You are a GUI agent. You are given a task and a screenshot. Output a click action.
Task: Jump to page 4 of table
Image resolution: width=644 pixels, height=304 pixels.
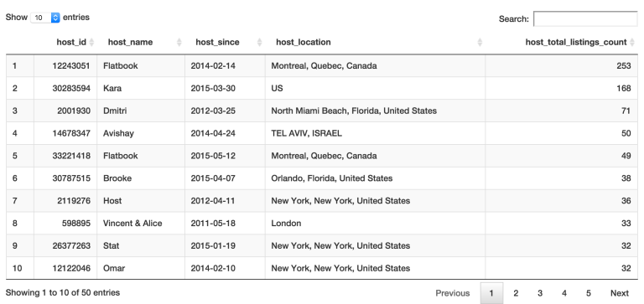[563, 293]
